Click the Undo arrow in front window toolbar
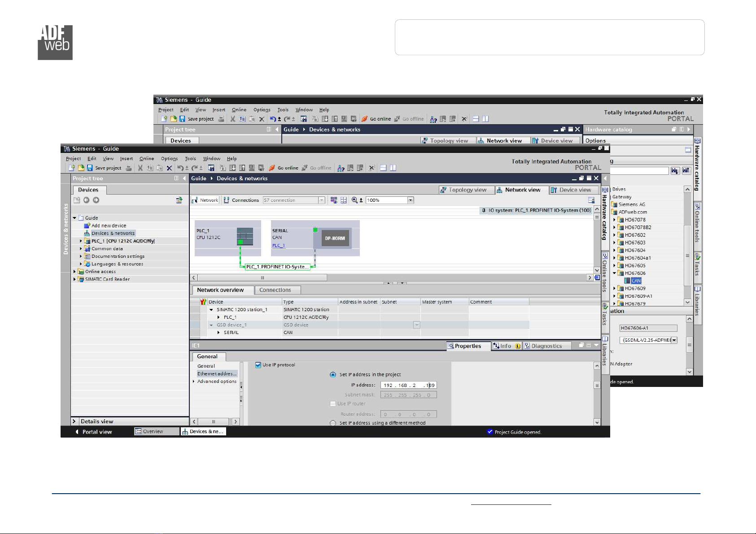This screenshot has width=756, height=534. tap(180, 168)
